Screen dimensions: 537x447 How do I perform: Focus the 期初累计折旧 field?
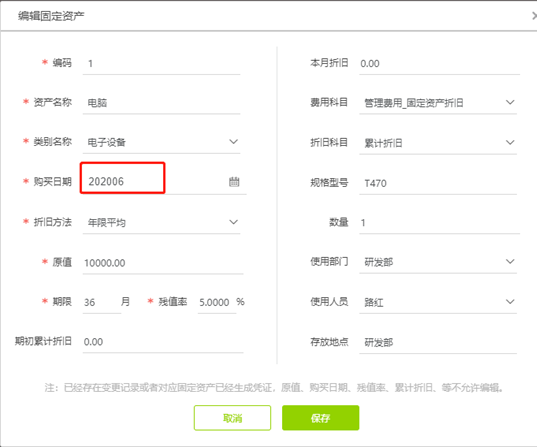(x=163, y=342)
